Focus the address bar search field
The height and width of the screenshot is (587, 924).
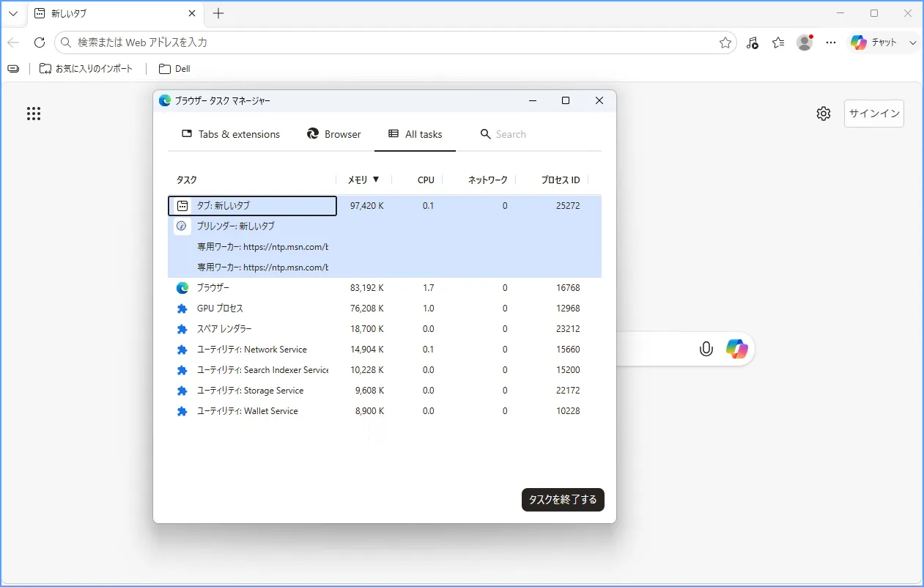(396, 43)
